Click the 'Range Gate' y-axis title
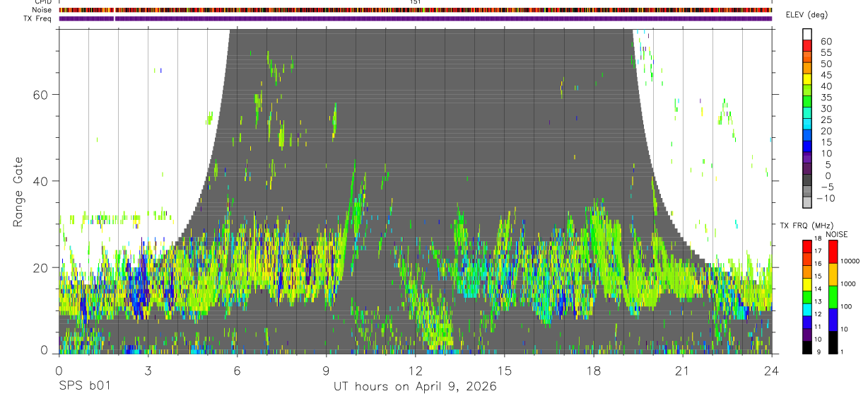This screenshot has width=868, height=401. click(20, 191)
